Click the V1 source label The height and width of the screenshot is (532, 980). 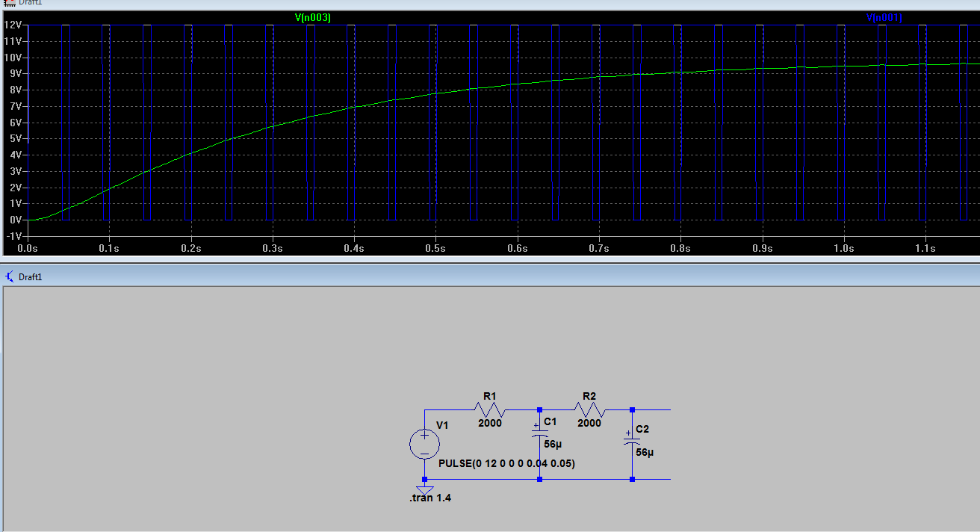pyautogui.click(x=442, y=425)
